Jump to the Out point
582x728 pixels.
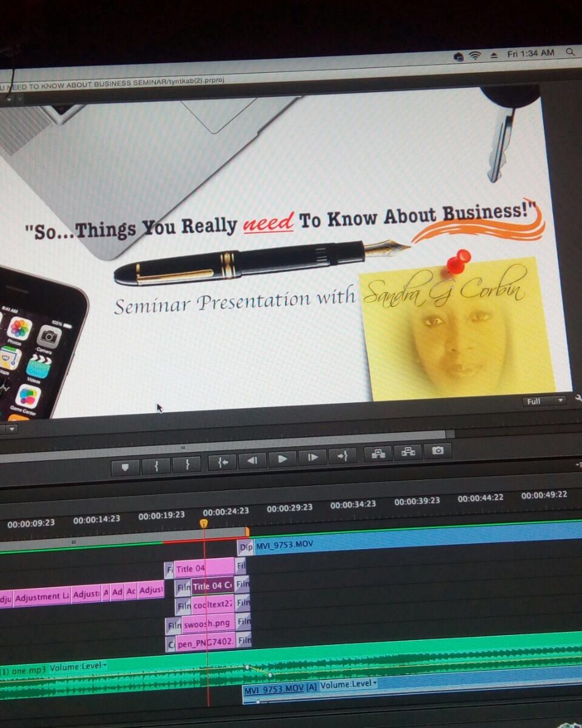coord(343,456)
